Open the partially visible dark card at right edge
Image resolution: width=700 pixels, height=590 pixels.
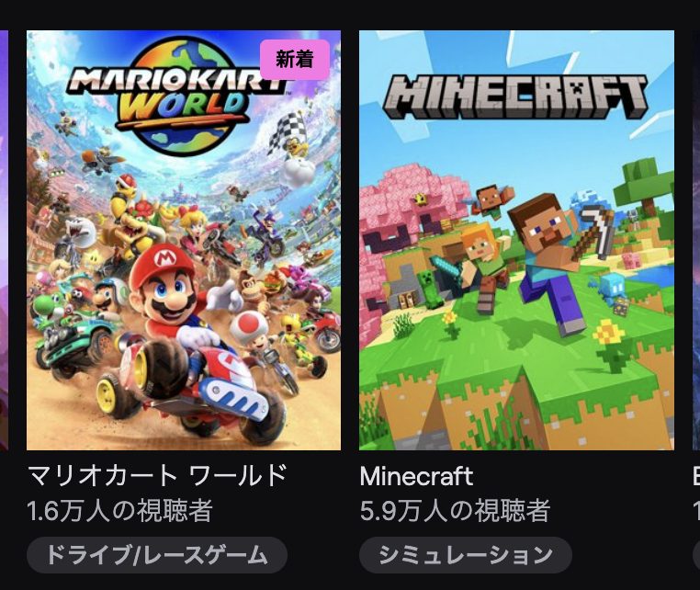tap(696, 240)
